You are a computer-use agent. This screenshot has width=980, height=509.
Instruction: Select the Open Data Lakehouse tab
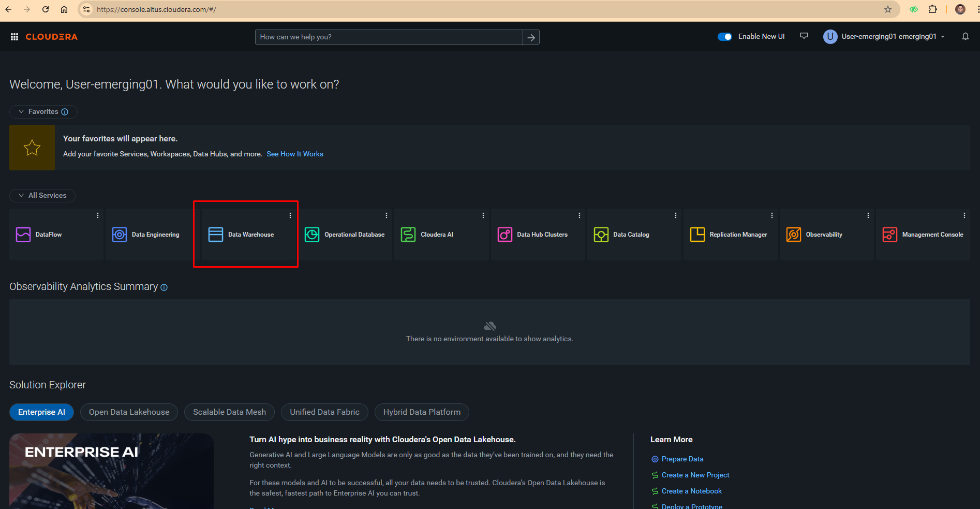129,412
